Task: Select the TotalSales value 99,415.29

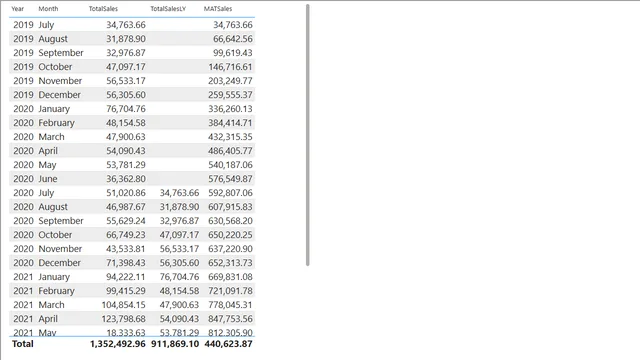Action: click(126, 291)
